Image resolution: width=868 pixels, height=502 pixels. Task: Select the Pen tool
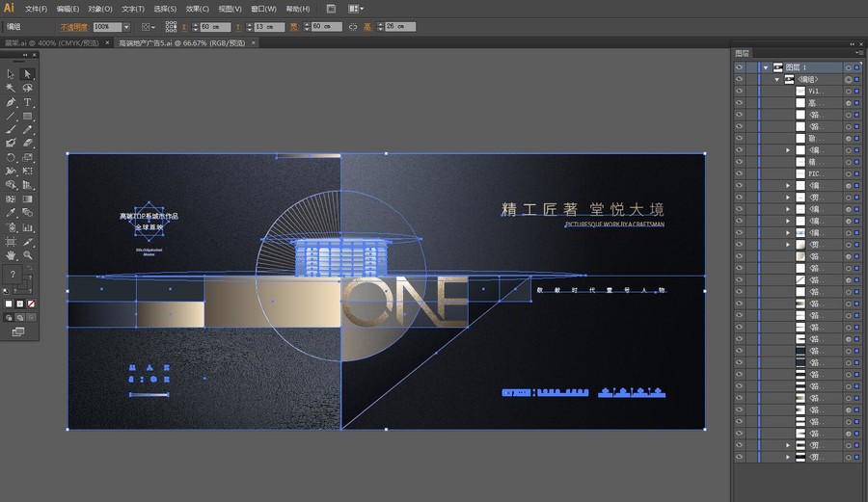pyautogui.click(x=11, y=102)
